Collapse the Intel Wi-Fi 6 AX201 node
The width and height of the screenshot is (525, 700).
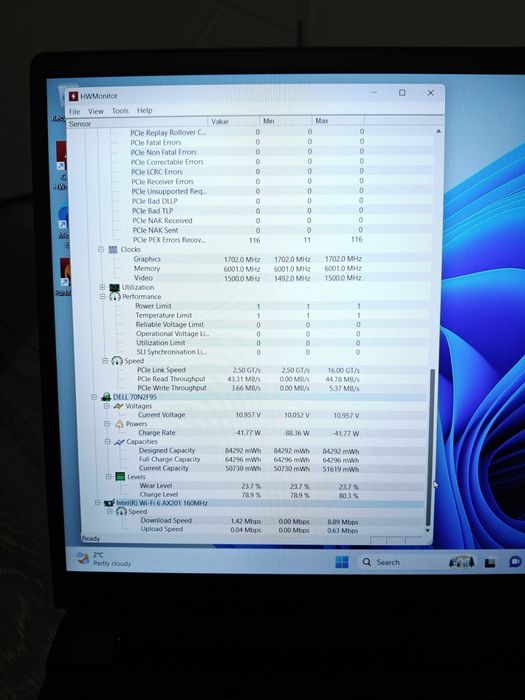click(x=97, y=503)
